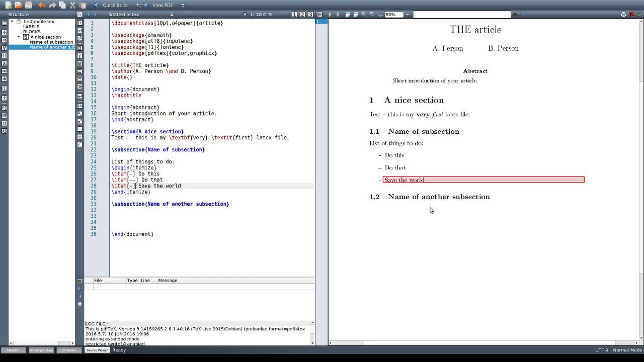Screen dimensions: 644x362
Task: Collapse the firsttexfile.tex tree node
Action: click(x=12, y=22)
